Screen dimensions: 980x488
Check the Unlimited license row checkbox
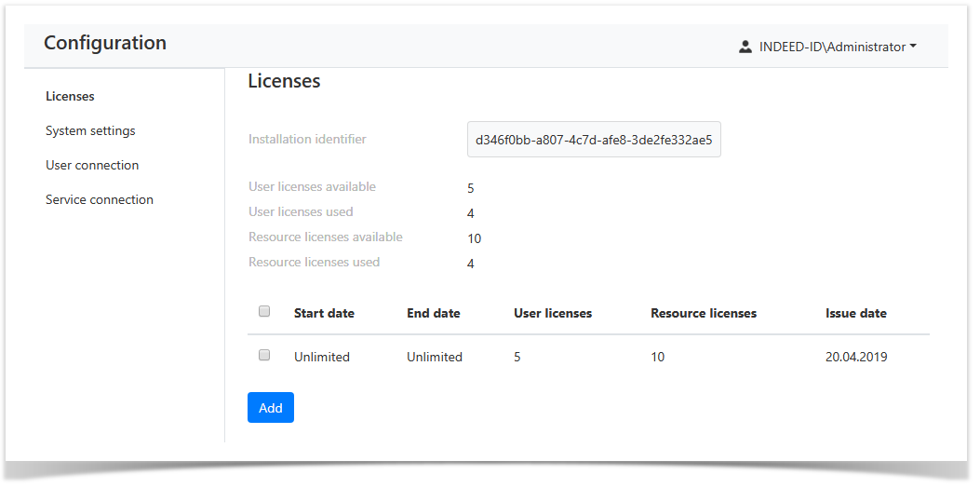click(x=264, y=356)
